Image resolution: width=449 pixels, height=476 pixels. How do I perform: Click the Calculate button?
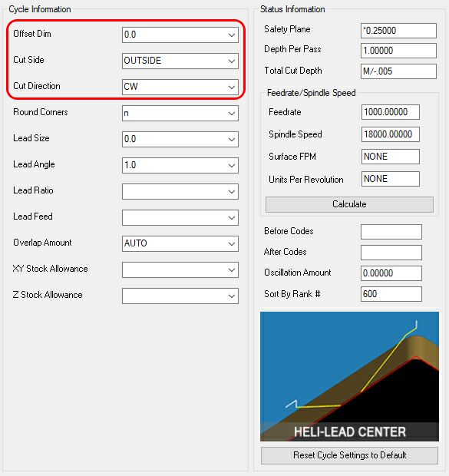tap(349, 204)
